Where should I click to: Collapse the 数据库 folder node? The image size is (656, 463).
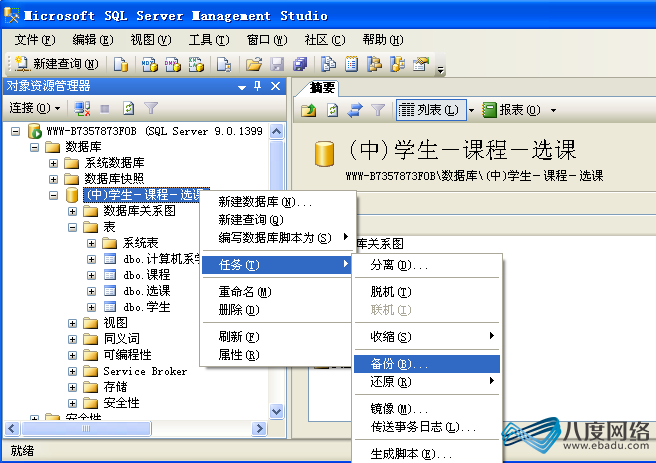(35, 148)
